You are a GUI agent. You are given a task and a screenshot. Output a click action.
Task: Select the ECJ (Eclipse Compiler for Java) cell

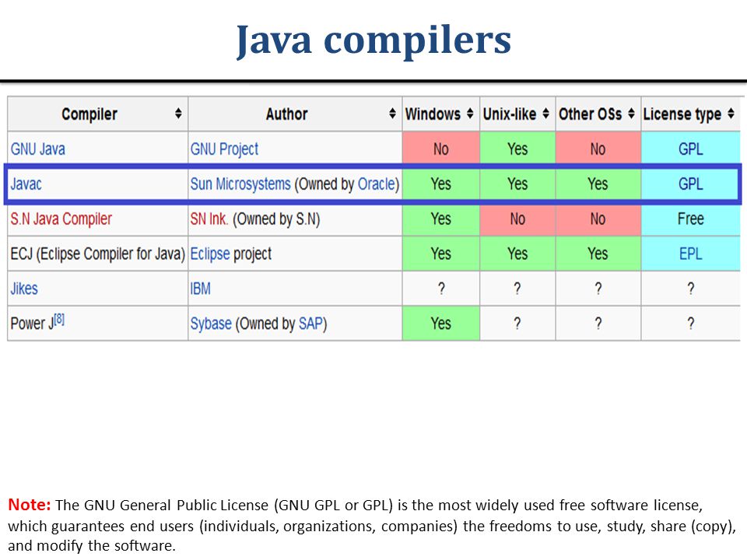[98, 254]
